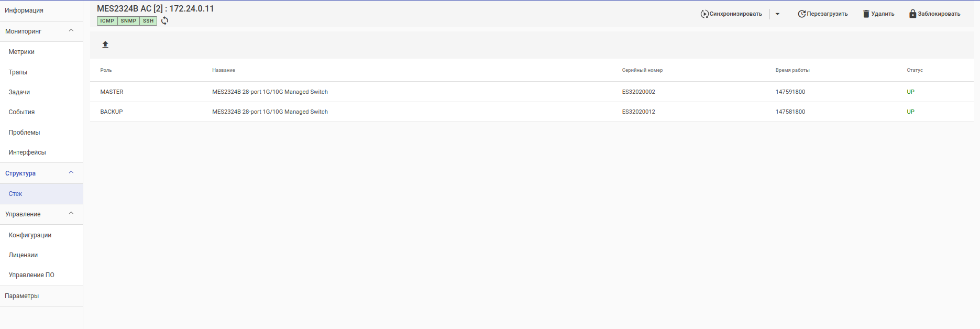Select the MASTER role cell
The height and width of the screenshot is (329, 980).
click(x=112, y=92)
